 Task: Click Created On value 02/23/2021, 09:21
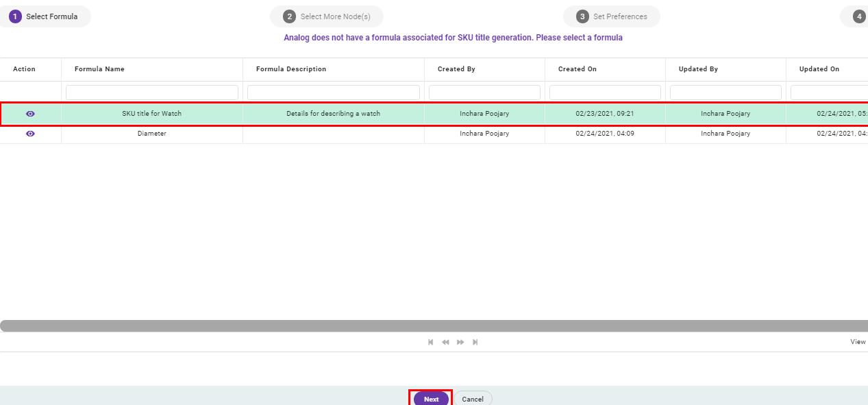point(605,114)
